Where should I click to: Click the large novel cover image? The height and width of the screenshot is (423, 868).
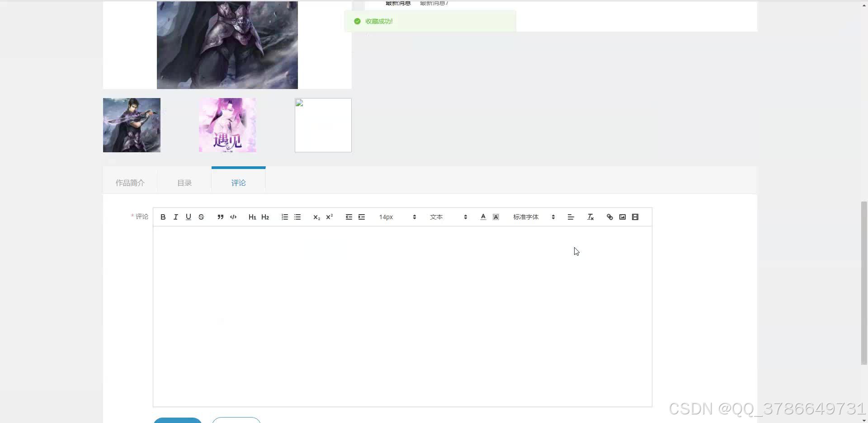coord(227,45)
